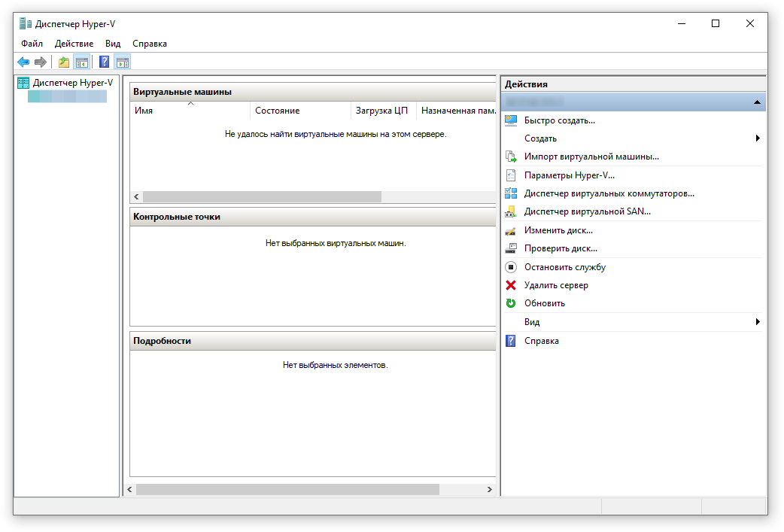Image resolution: width=784 pixels, height=532 pixels.
Task: Click 'Нет выбранных виртуальных машин.' text
Action: point(336,243)
